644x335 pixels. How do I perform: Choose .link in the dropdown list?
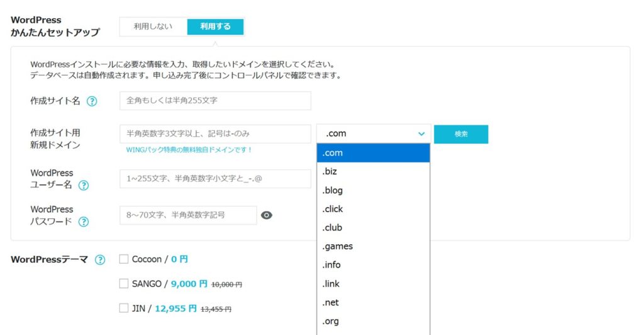(x=374, y=283)
